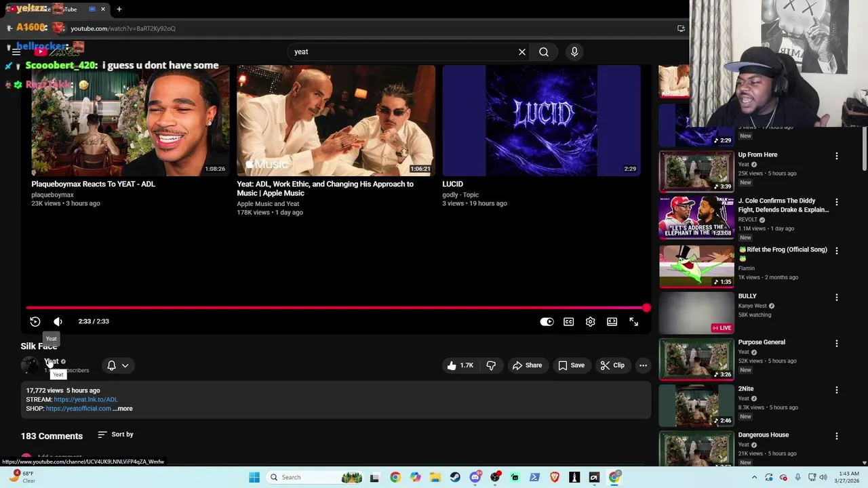Seek using the red video progress bar
This screenshot has width=868, height=488.
coord(336,308)
